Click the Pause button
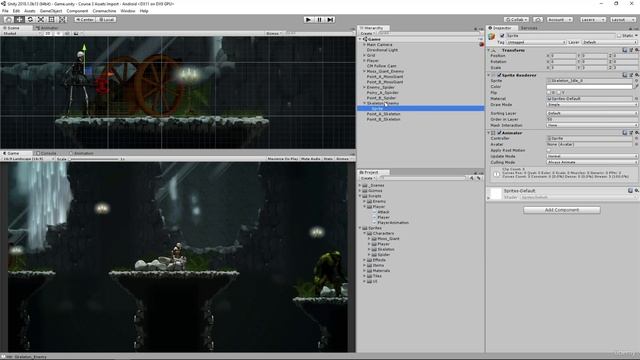This screenshot has height=360, width=640. [320, 20]
